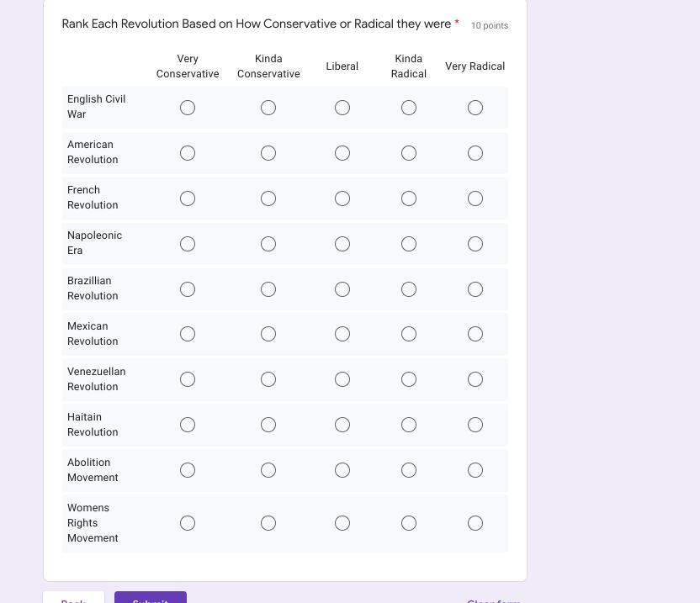700x603 pixels.
Task: Select Very Radical for French Revolution
Action: (x=475, y=198)
